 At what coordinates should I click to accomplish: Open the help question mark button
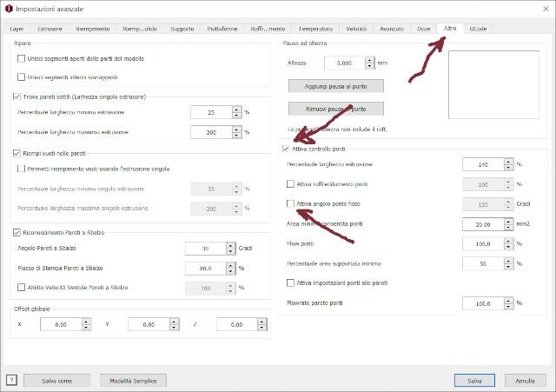click(x=11, y=381)
